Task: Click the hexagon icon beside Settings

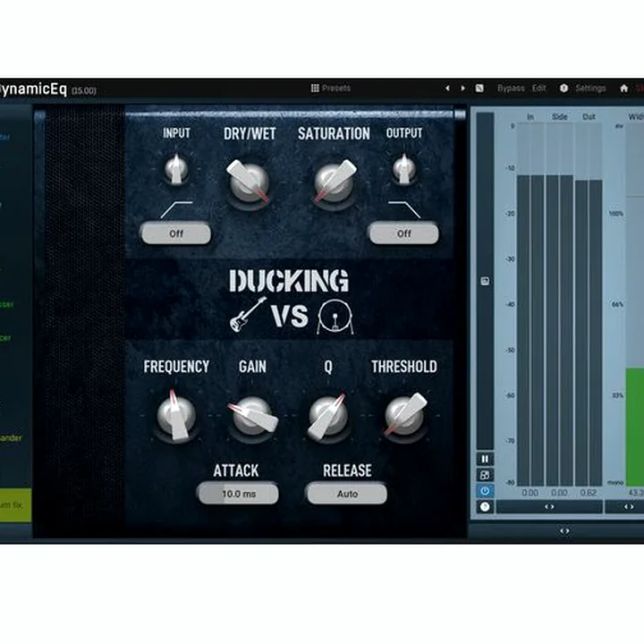Action: coord(563,89)
